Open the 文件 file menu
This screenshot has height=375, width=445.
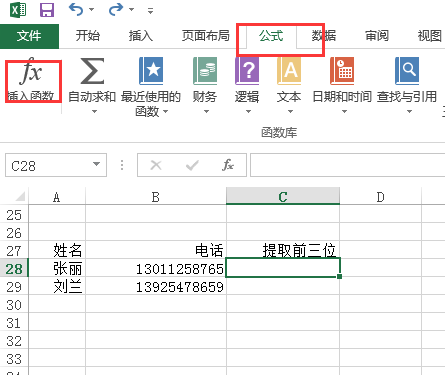[29, 36]
